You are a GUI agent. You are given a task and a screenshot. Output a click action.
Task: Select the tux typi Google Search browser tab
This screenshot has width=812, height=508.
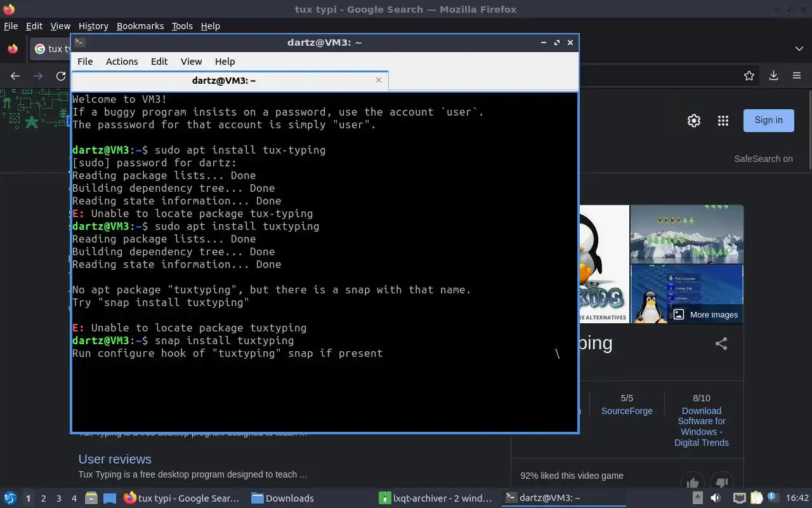click(x=51, y=49)
